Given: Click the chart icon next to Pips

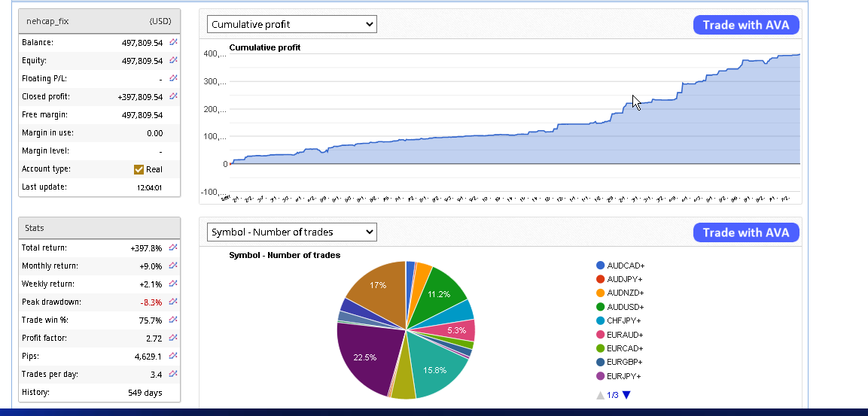Looking at the screenshot, I should 173,356.
